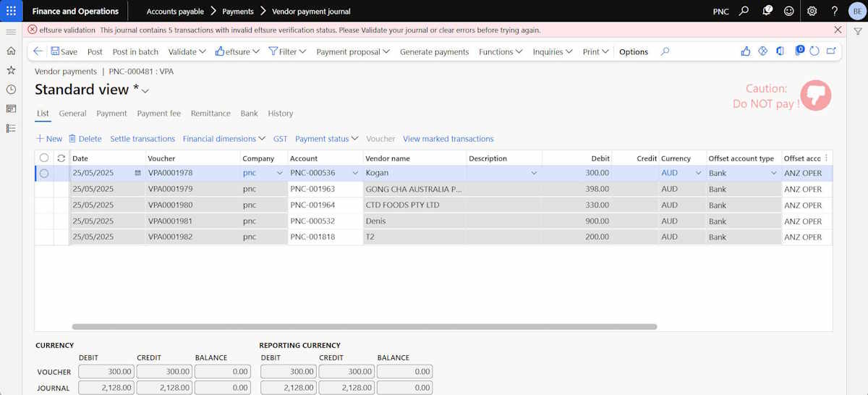Viewport: 868px width, 395px height.
Task: Click Post in the action pane
Action: click(95, 52)
